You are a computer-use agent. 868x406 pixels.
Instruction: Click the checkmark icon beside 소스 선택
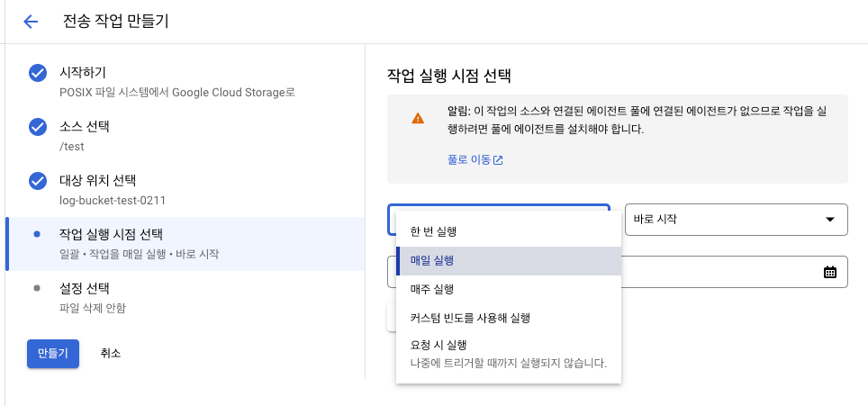[x=37, y=127]
